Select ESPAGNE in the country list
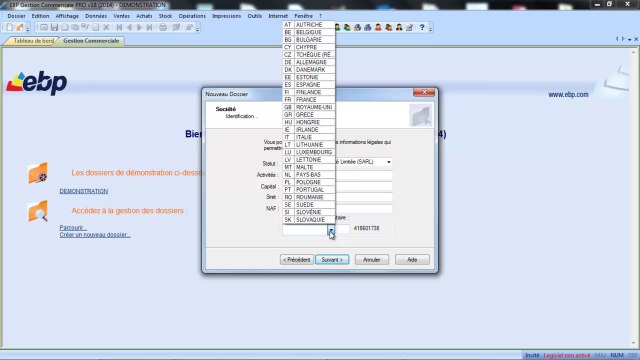 pyautogui.click(x=309, y=84)
